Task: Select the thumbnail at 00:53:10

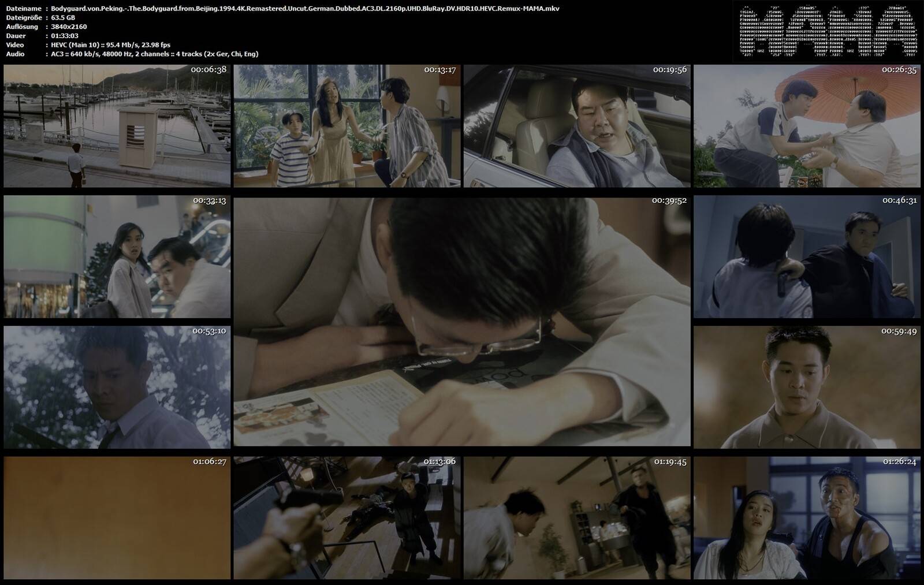Action: [x=117, y=387]
